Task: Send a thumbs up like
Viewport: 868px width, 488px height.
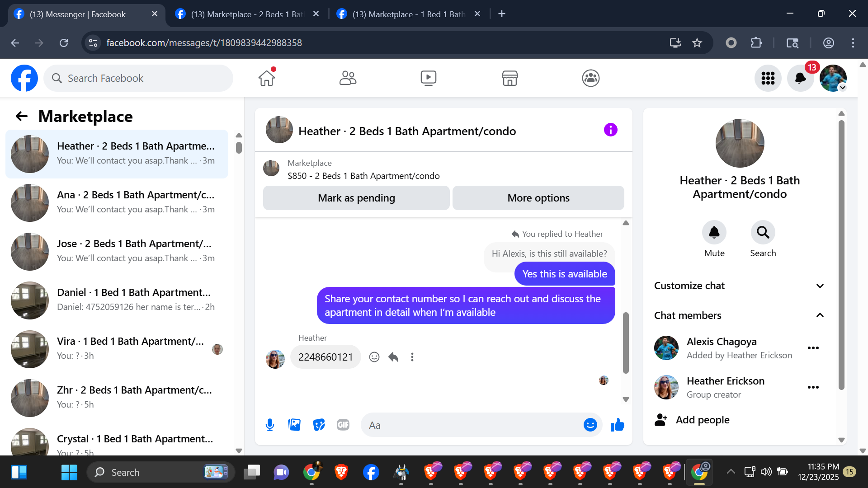Action: click(x=617, y=425)
